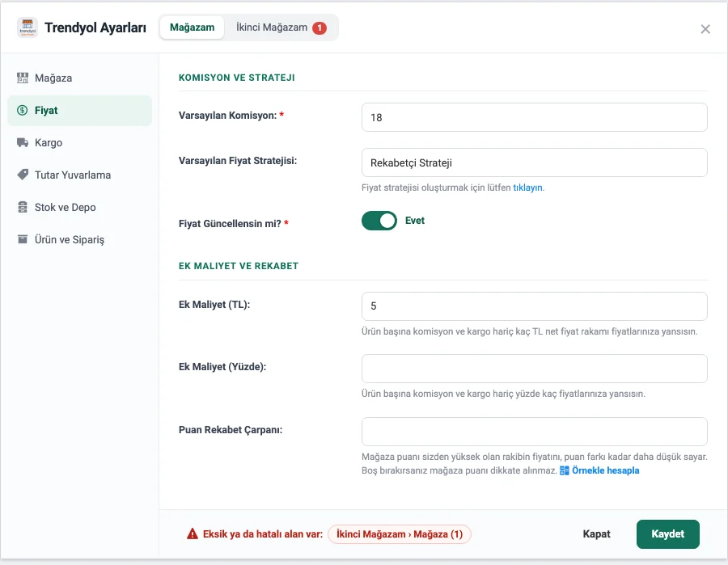Click the calculator icon next to Örnekle hesapla
Viewport: 728px width, 565px height.
tap(564, 470)
